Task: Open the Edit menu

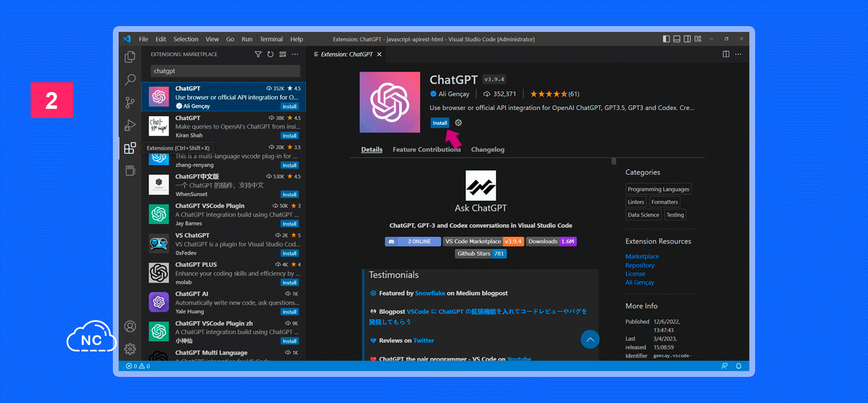Action: pyautogui.click(x=161, y=39)
